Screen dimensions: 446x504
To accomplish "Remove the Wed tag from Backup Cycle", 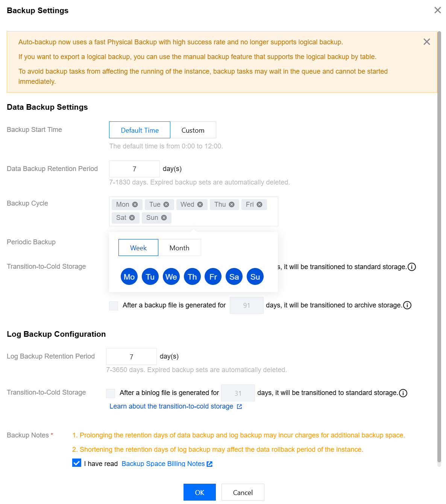I will coord(200,204).
